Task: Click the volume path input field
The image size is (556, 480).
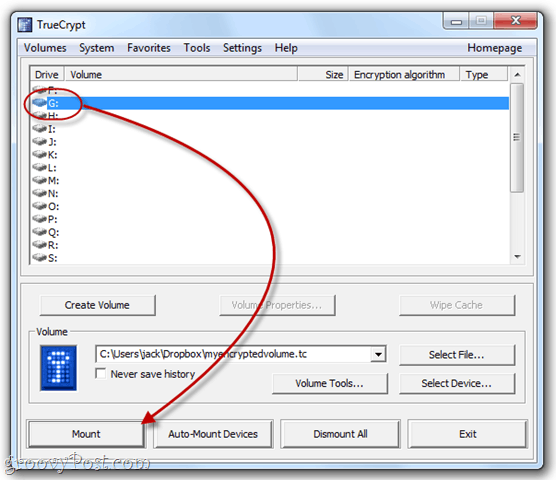Action: [x=233, y=354]
